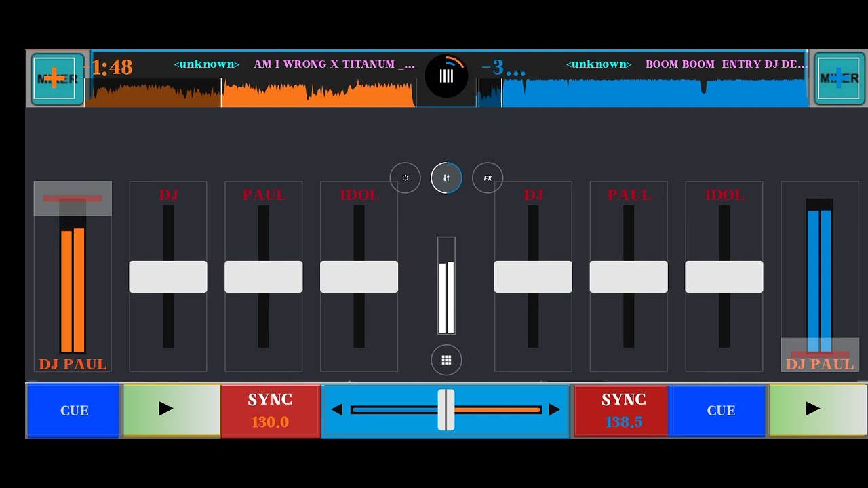Open the FX effects panel

tap(488, 178)
